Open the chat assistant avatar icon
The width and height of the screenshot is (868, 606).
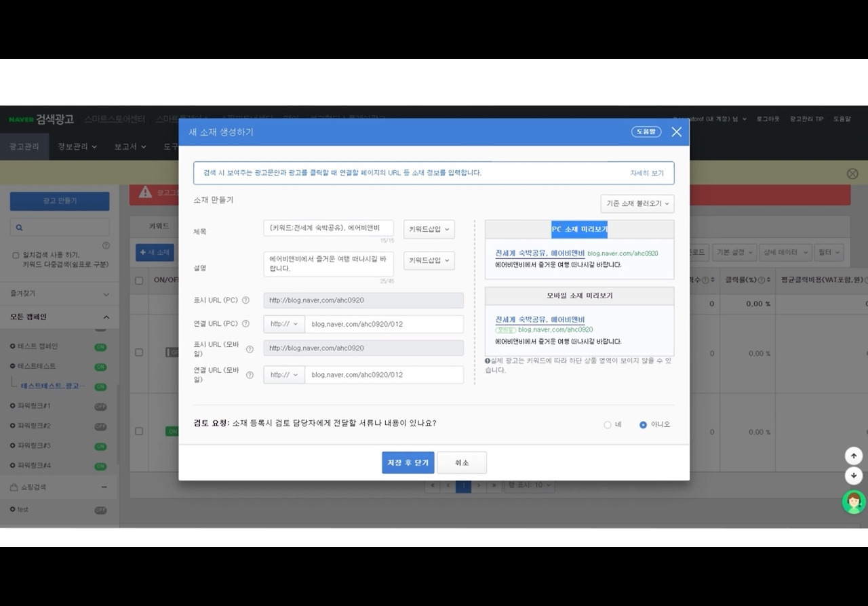click(854, 502)
